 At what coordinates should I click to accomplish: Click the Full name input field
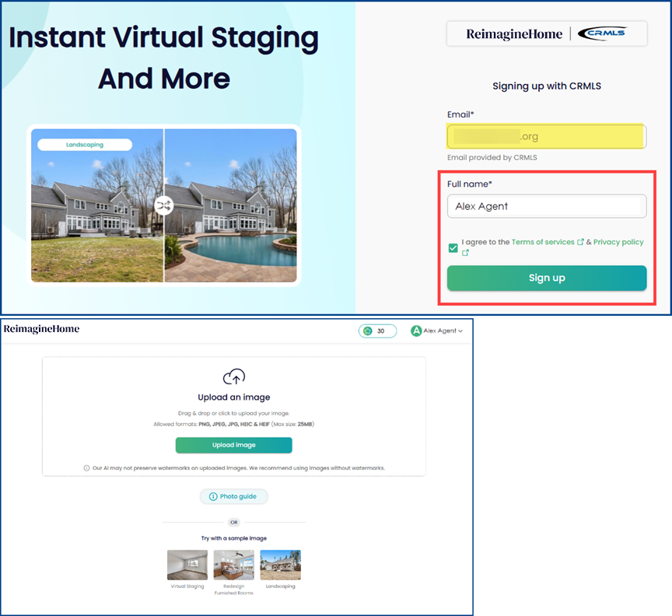(x=546, y=206)
